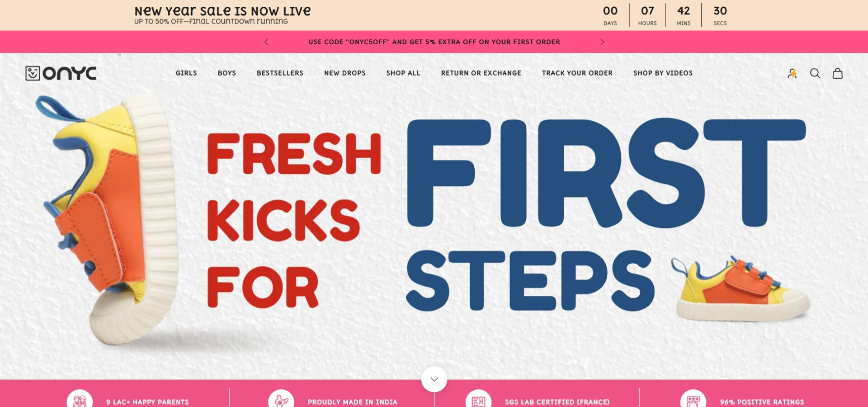Open the Return or Exchange link

click(481, 73)
